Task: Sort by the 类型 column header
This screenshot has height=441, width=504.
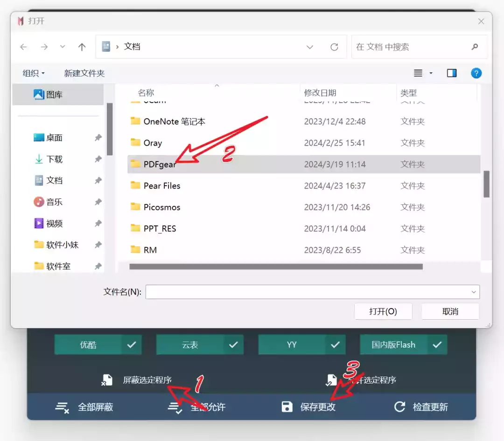Action: pos(408,93)
